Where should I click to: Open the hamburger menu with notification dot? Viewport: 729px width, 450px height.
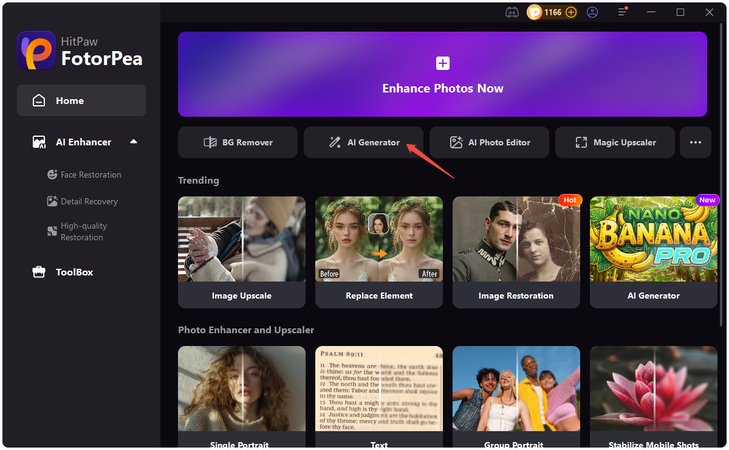coord(622,12)
